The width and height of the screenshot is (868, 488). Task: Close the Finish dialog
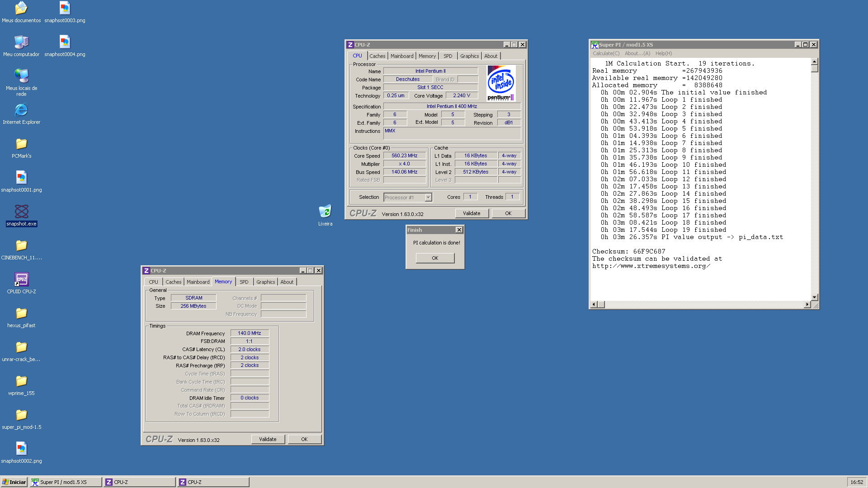pyautogui.click(x=459, y=230)
